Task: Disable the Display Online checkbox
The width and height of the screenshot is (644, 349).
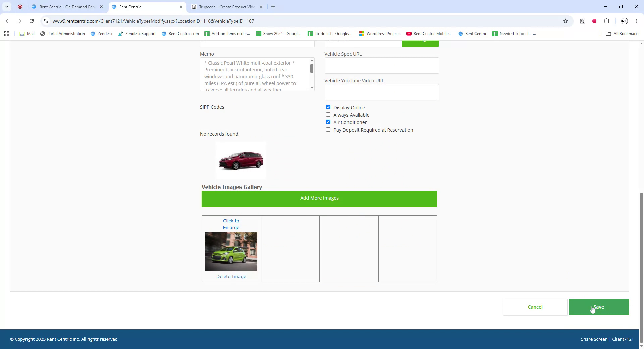Action: click(328, 107)
